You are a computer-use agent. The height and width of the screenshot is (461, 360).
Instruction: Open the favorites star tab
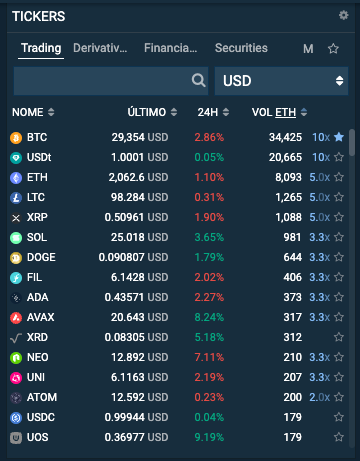tap(333, 49)
